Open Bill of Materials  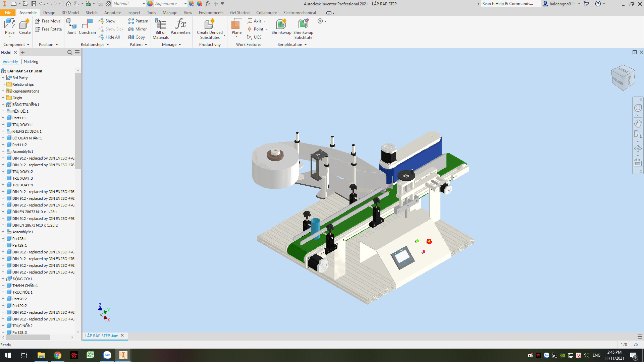tap(161, 28)
